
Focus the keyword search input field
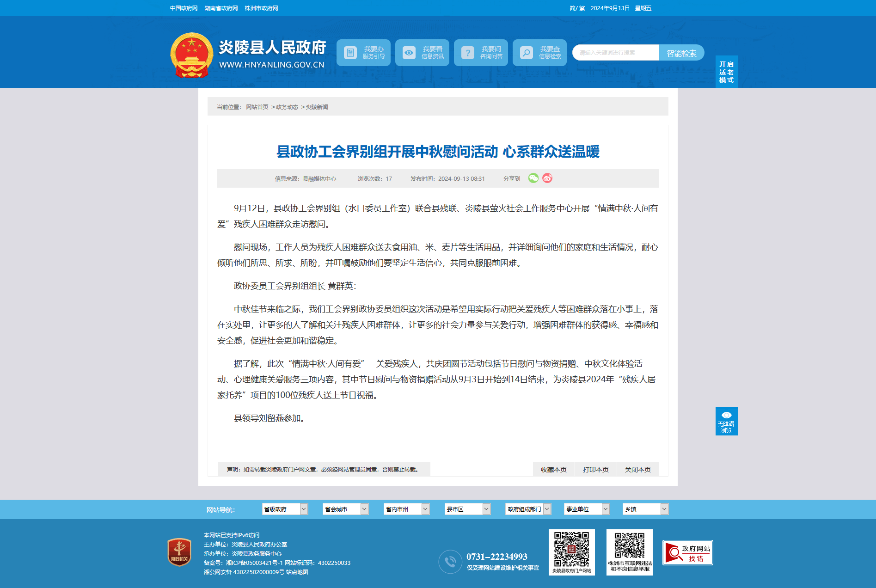(616, 53)
